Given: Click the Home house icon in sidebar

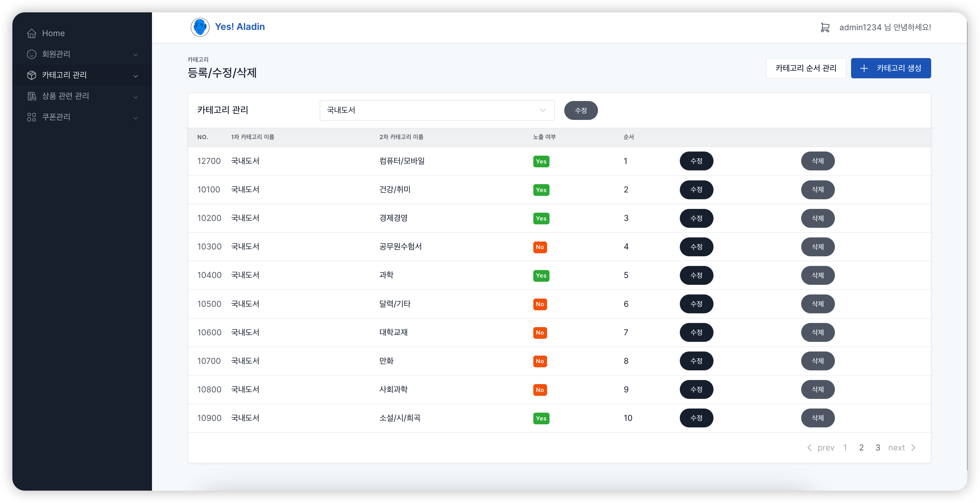Looking at the screenshot, I should click(32, 33).
